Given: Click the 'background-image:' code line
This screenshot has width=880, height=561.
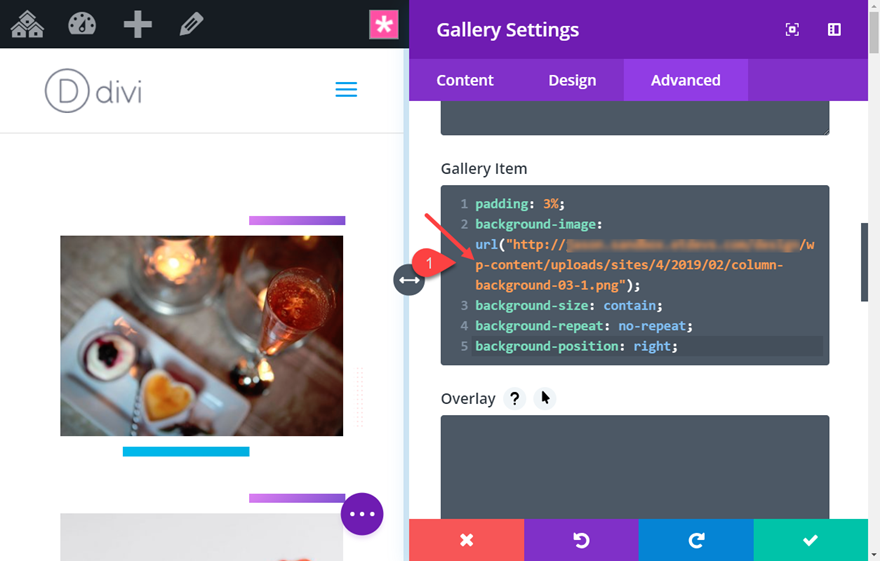Looking at the screenshot, I should point(538,224).
